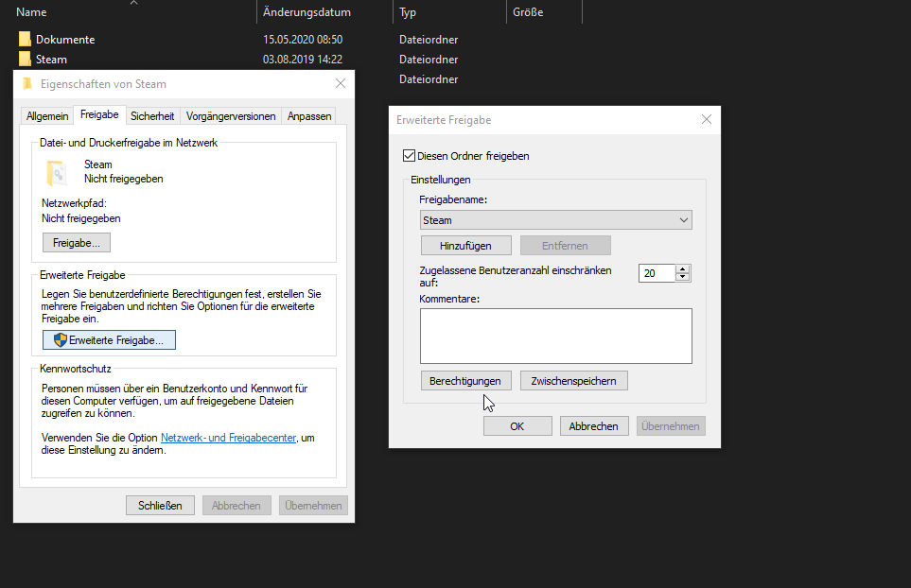Open the Freigabename dropdown

(x=556, y=220)
